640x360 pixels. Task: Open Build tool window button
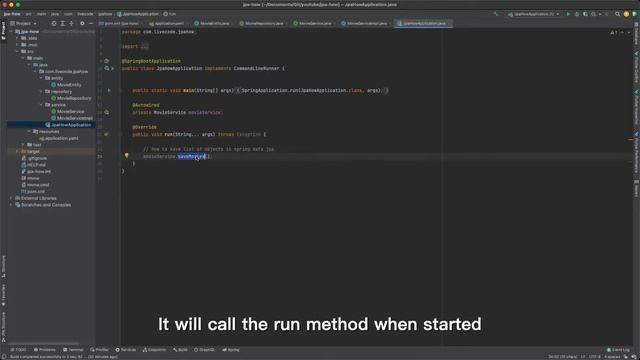click(x=180, y=350)
